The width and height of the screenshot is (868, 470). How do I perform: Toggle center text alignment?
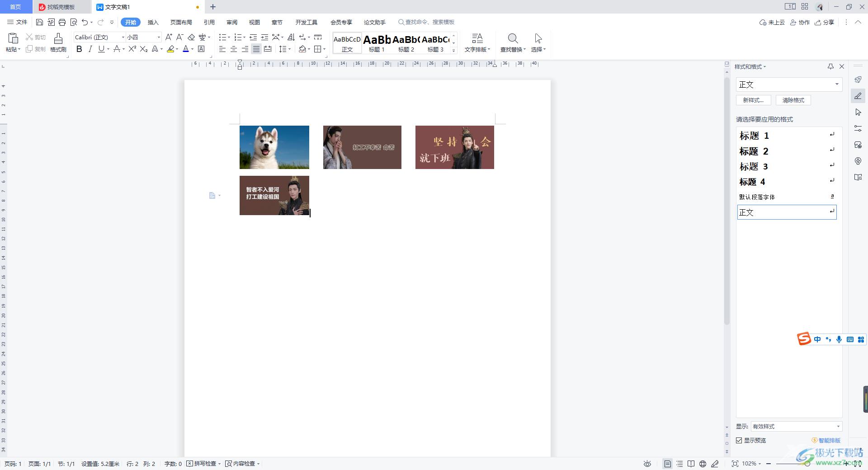point(234,49)
